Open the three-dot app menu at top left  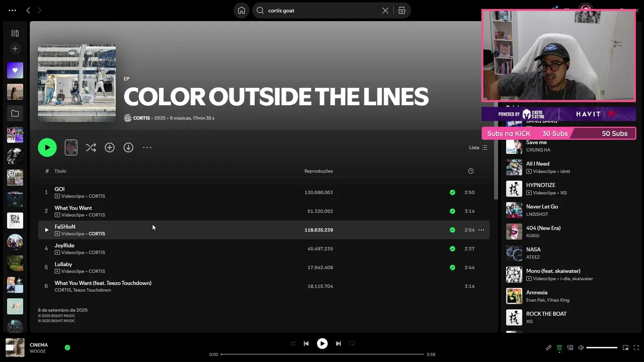point(13,11)
